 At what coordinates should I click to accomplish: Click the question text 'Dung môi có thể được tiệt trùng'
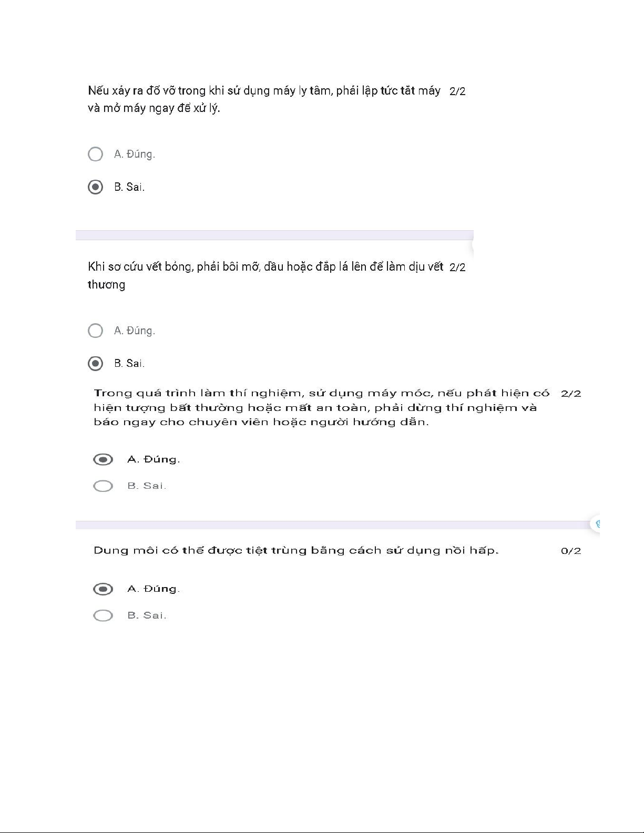(x=296, y=550)
